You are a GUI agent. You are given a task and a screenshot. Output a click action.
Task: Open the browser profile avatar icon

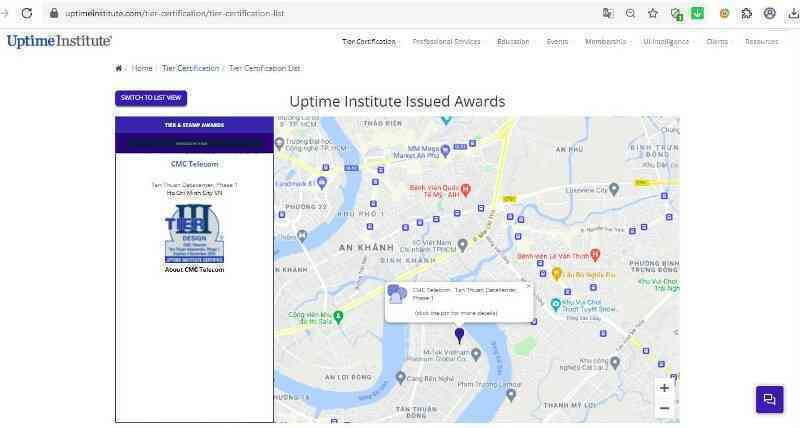click(769, 14)
